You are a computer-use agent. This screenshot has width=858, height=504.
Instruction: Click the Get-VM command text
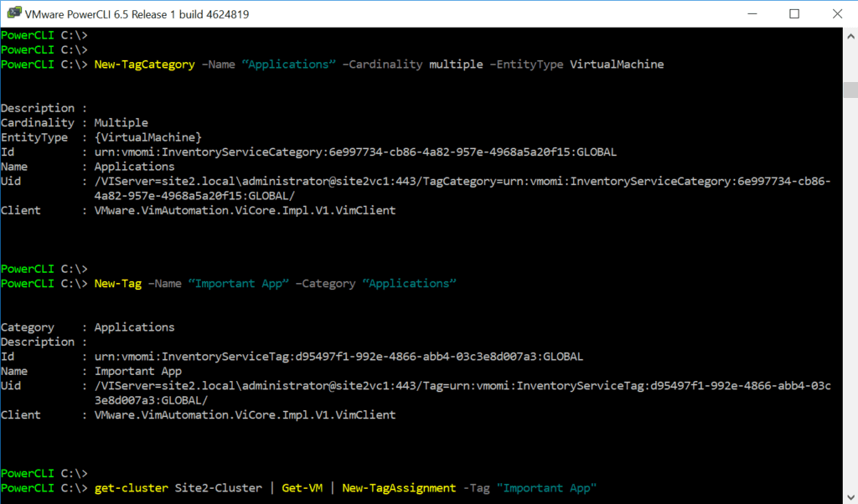302,488
